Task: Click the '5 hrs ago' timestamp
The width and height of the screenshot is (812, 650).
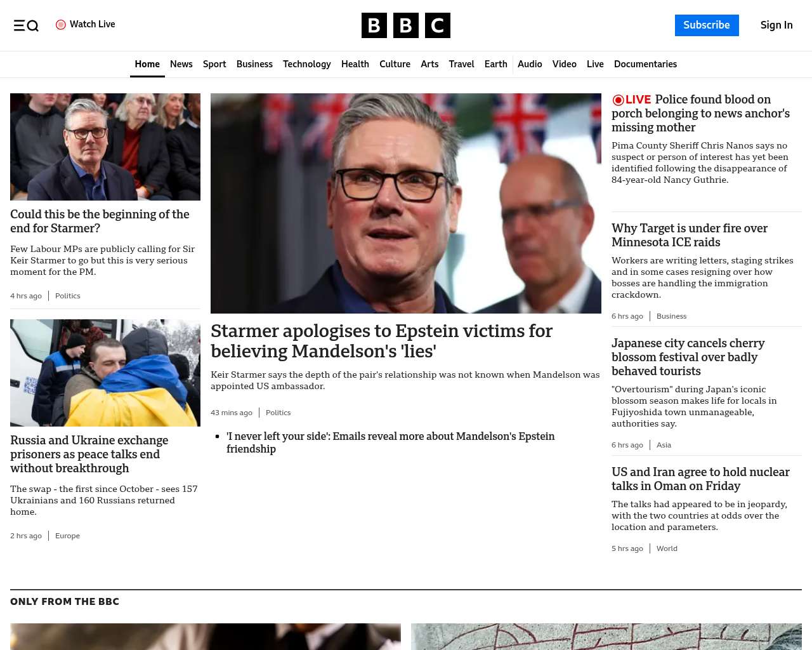Action: click(x=627, y=548)
